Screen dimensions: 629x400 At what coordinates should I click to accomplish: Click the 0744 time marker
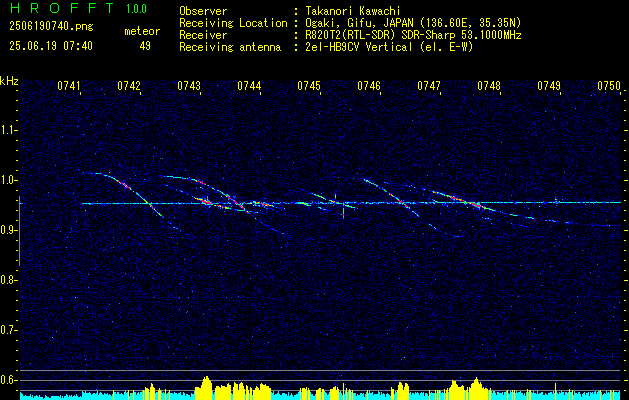pyautogui.click(x=249, y=86)
